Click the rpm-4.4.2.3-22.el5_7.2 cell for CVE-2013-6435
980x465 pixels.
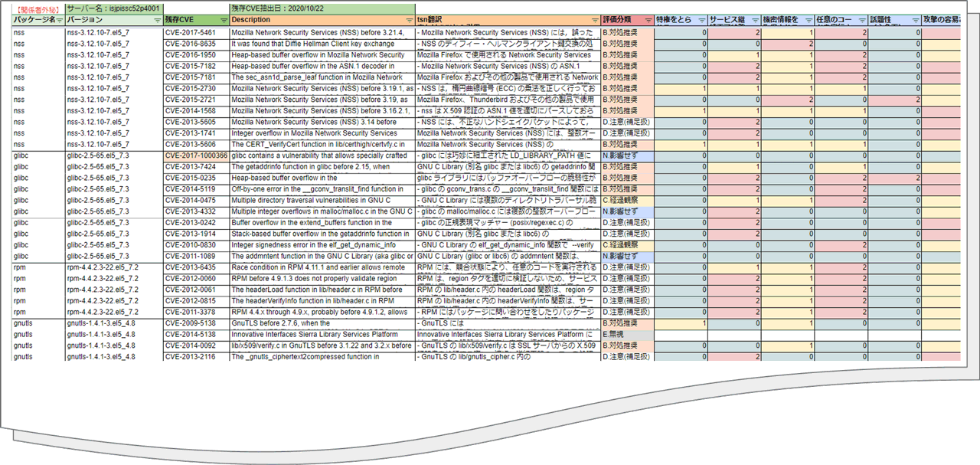[114, 267]
